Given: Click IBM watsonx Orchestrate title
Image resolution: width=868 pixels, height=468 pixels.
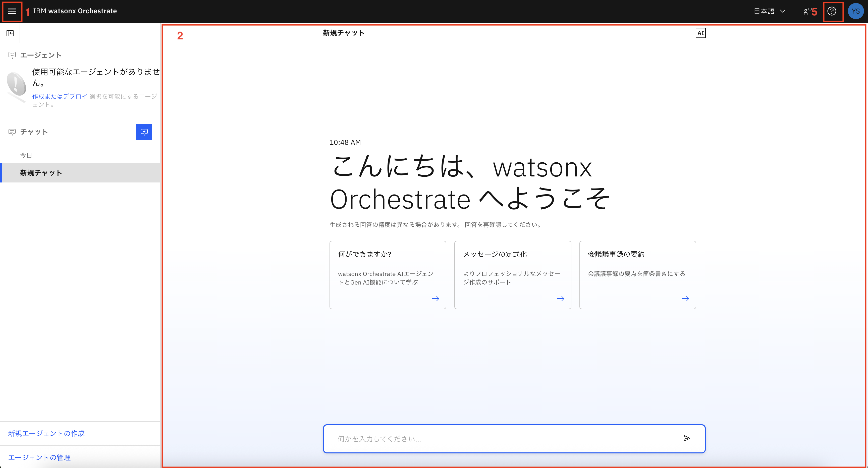Looking at the screenshot, I should click(75, 11).
